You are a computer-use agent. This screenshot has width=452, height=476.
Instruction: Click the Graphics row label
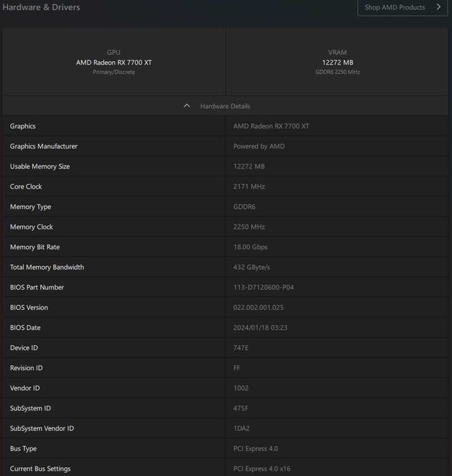coord(22,126)
